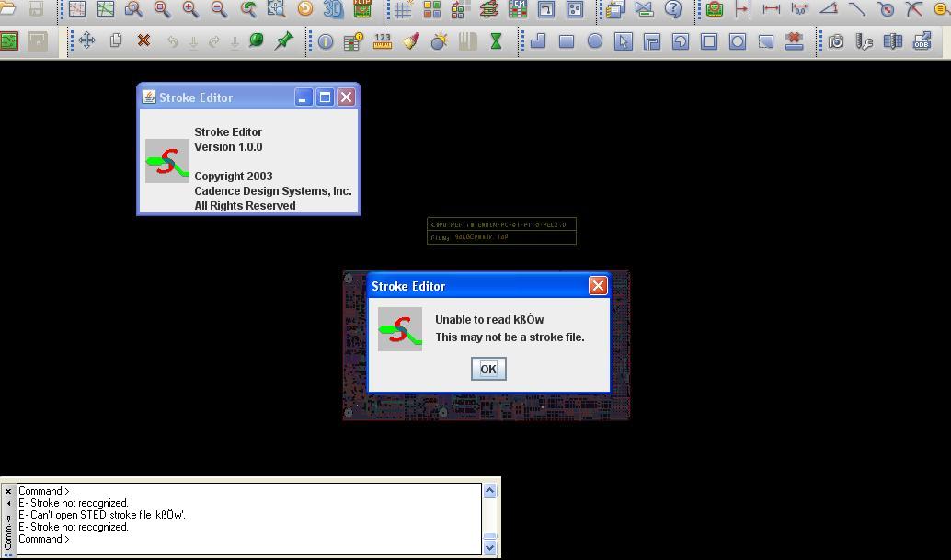The height and width of the screenshot is (560, 951).
Task: Open the help question mark icon
Action: 673,10
